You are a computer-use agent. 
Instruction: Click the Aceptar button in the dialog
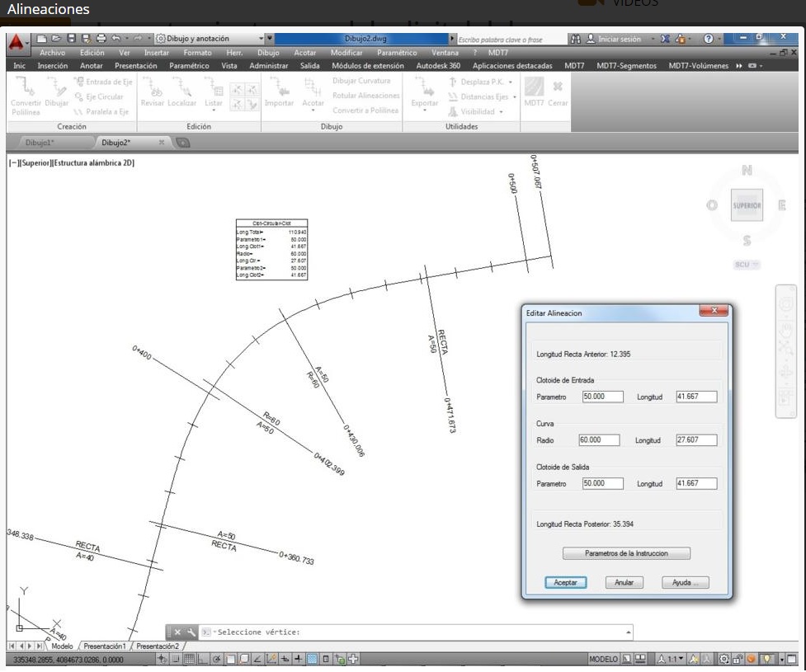pyautogui.click(x=565, y=582)
